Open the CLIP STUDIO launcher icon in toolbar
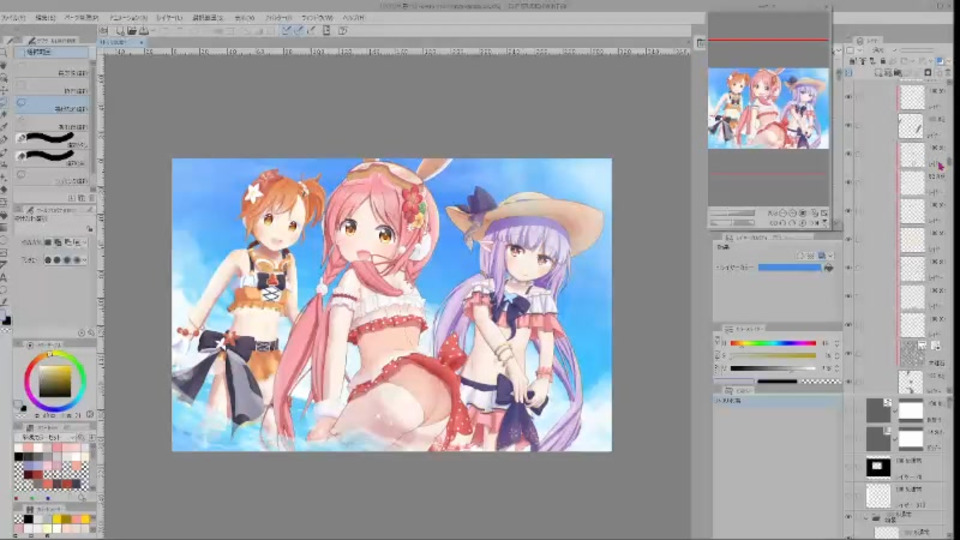 click(x=104, y=30)
